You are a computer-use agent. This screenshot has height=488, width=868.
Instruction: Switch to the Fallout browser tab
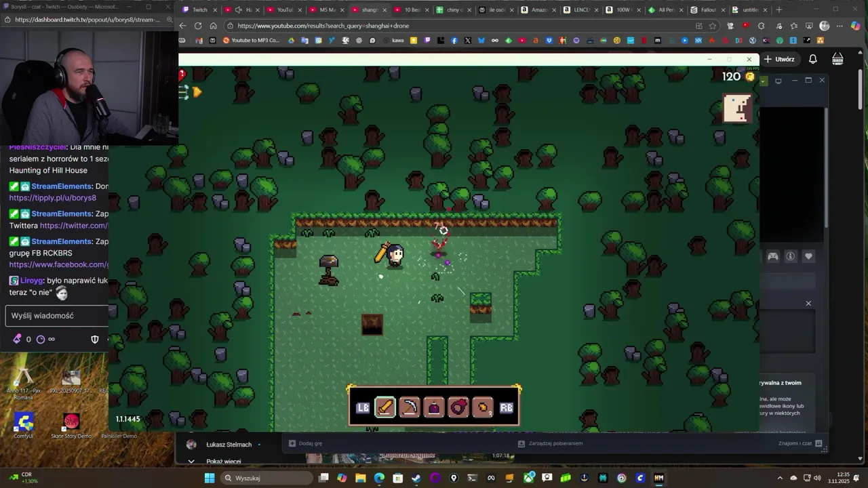coord(709,9)
